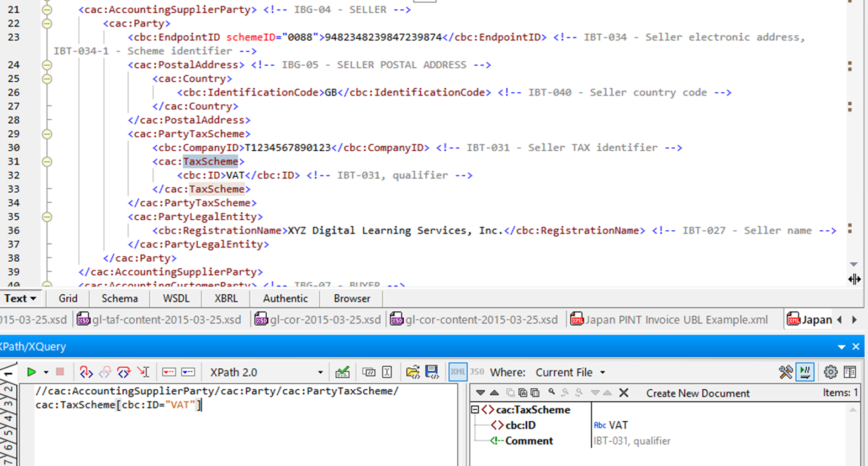
Task: Toggle XML evaluation mode button
Action: (457, 372)
